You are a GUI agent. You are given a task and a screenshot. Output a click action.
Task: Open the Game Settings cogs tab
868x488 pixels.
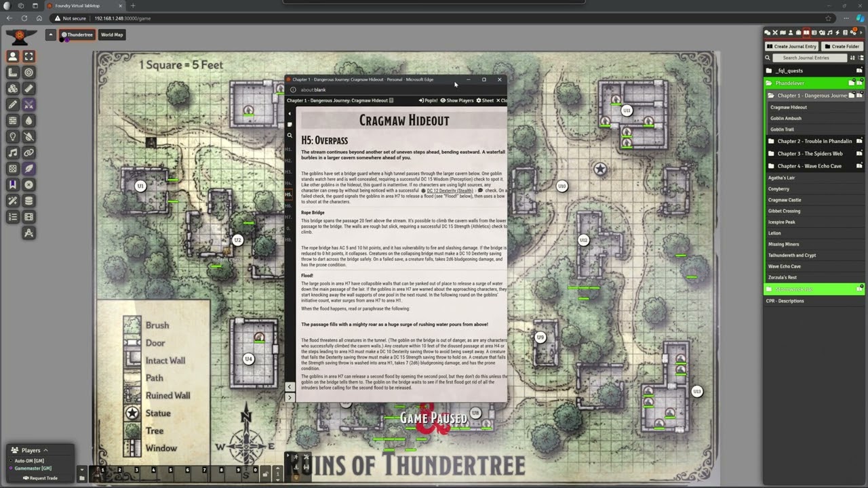pos(853,33)
